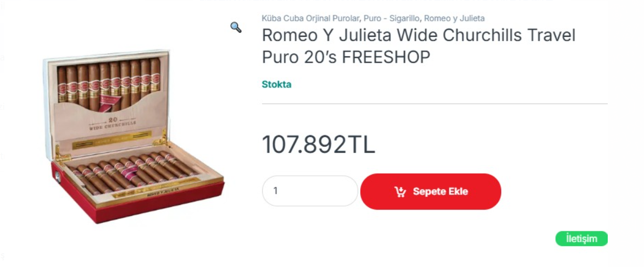Click the cart icon inside Sepete Ekle

click(400, 192)
